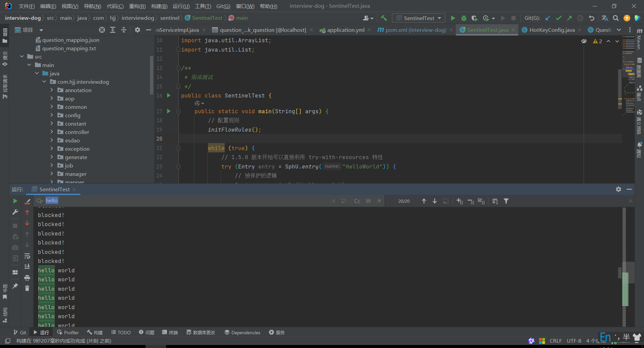Image resolution: width=644 pixels, height=348 pixels.
Task: Build project using the hammer icon
Action: coord(384,18)
